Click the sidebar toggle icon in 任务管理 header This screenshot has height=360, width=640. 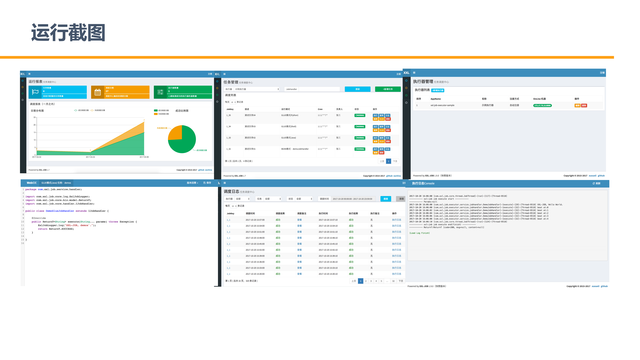224,74
